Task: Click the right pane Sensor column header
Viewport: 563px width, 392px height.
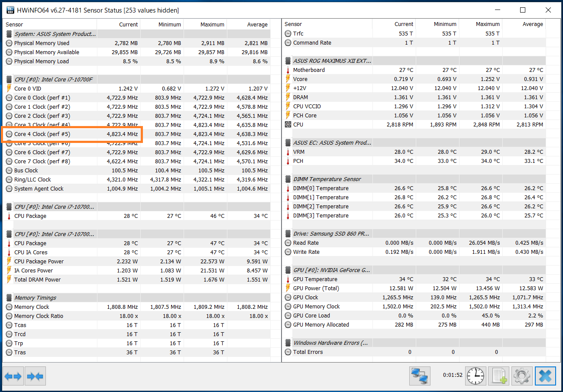Action: (327, 24)
